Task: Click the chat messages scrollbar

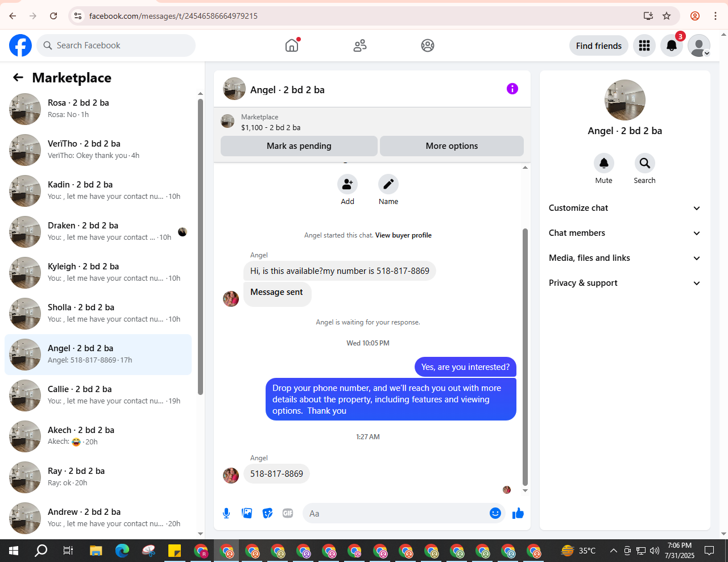Action: (525, 357)
